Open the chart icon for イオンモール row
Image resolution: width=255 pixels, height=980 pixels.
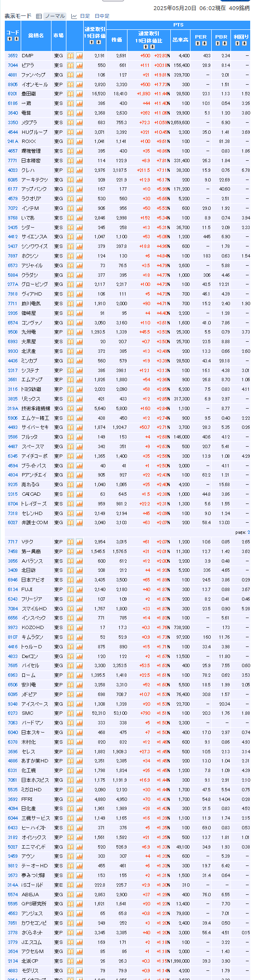[x=79, y=84]
